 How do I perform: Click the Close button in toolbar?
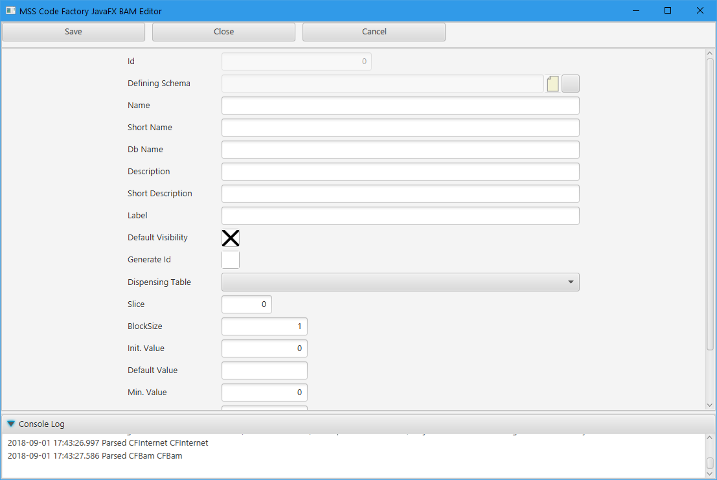click(224, 32)
